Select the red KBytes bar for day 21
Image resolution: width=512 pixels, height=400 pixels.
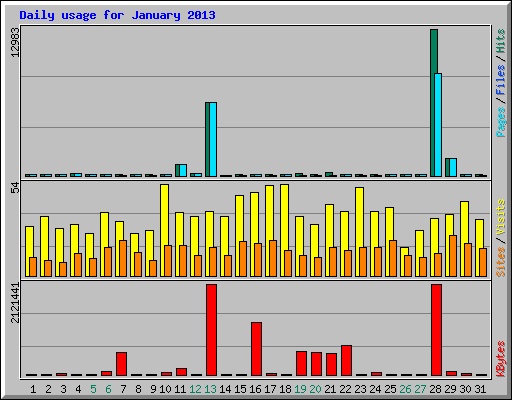[x=331, y=364]
